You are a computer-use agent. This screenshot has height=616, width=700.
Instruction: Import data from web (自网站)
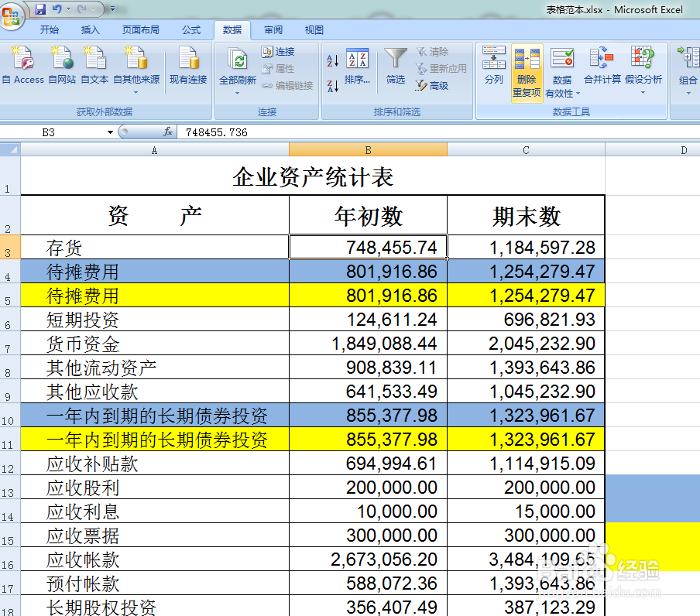click(62, 65)
